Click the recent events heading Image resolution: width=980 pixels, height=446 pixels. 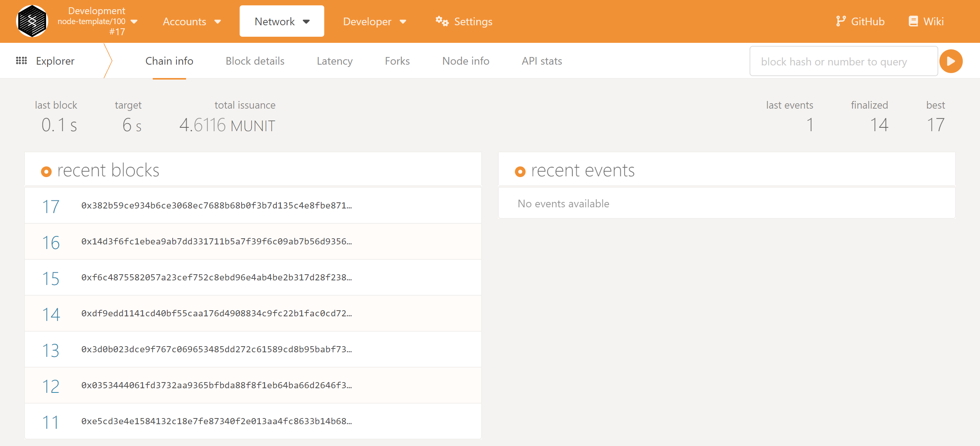pyautogui.click(x=583, y=170)
